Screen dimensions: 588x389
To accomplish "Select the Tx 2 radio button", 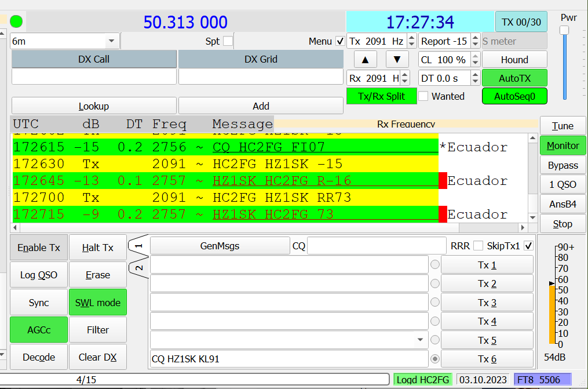I will pos(435,283).
